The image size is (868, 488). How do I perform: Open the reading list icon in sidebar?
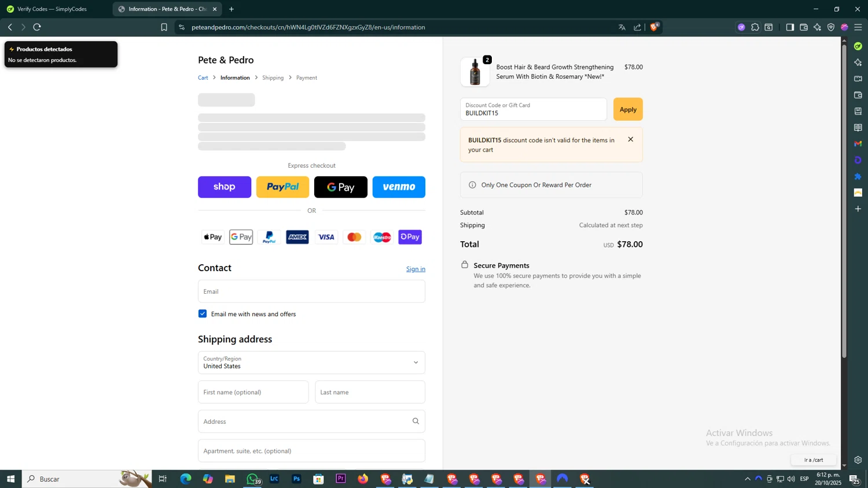(858, 128)
